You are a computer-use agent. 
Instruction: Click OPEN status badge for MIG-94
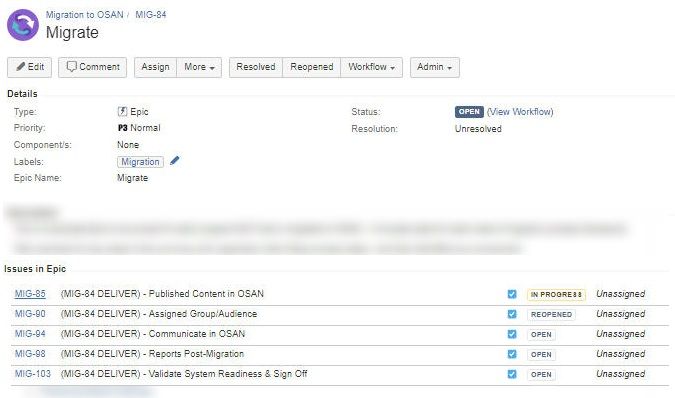[541, 335]
